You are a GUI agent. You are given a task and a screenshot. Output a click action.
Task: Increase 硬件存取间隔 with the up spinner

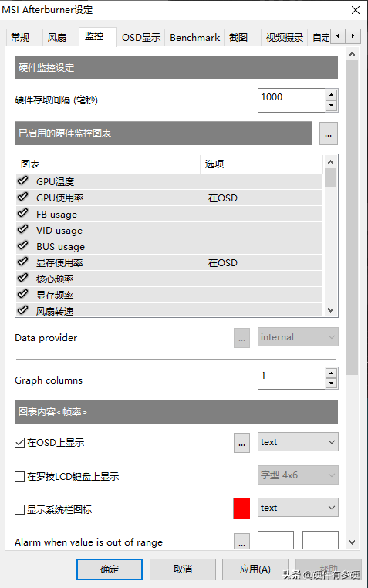[x=331, y=94]
